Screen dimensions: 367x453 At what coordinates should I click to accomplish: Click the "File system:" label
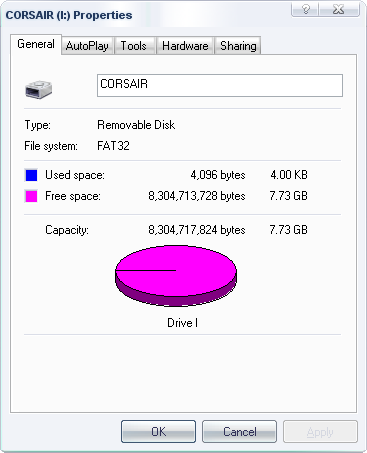coord(51,146)
